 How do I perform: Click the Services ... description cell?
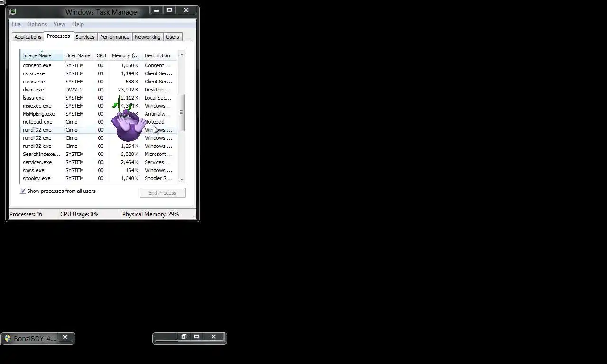click(x=157, y=162)
